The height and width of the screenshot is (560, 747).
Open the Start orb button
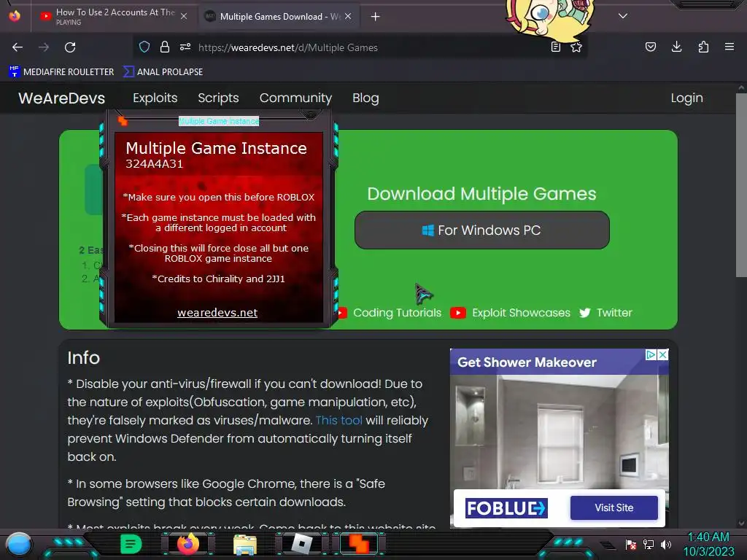19,544
